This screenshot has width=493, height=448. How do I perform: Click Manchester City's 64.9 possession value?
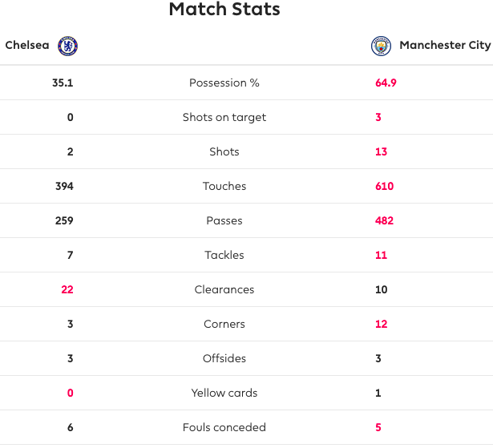pyautogui.click(x=386, y=83)
